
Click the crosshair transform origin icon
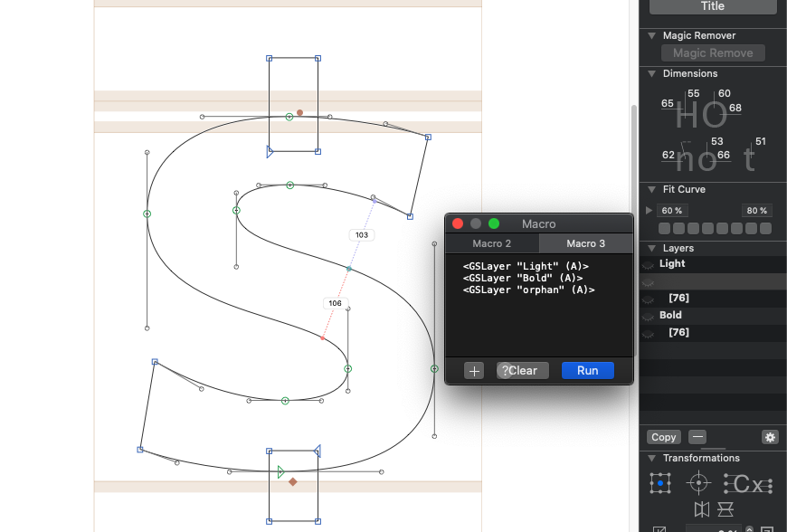coord(698,484)
